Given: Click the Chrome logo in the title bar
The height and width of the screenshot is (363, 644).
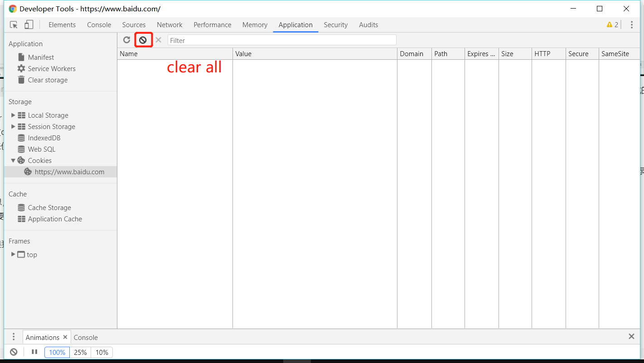Looking at the screenshot, I should 13,9.
